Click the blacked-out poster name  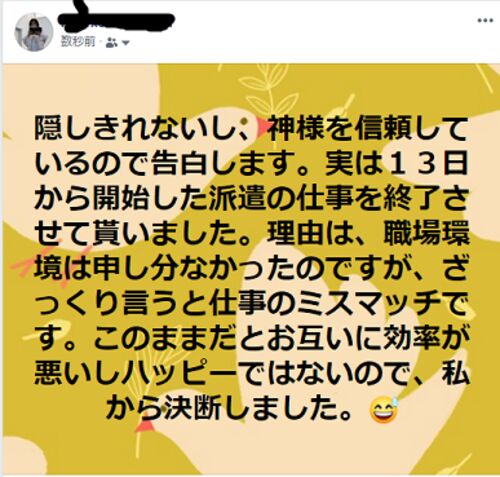pyautogui.click(x=117, y=18)
